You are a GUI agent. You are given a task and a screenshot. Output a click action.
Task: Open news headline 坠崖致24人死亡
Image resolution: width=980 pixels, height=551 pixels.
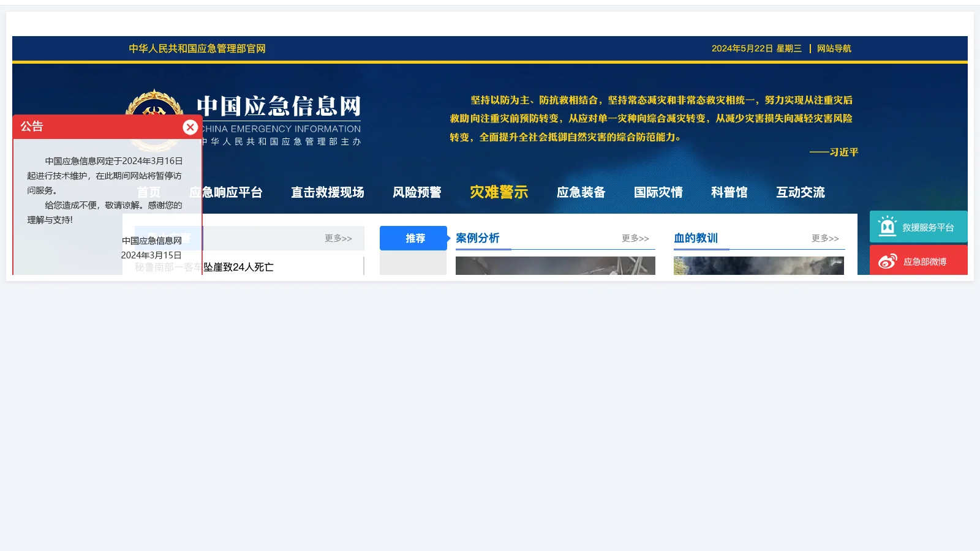pyautogui.click(x=238, y=267)
